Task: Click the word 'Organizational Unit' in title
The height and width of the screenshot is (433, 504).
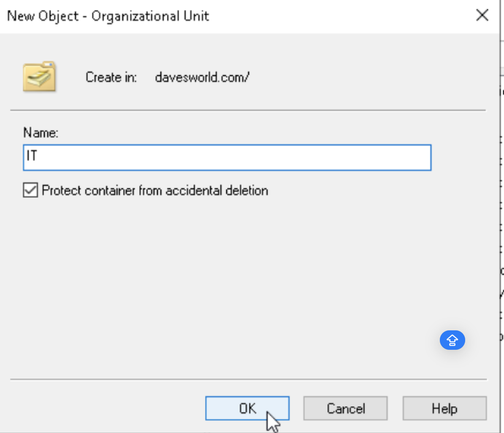Action: pyautogui.click(x=150, y=16)
